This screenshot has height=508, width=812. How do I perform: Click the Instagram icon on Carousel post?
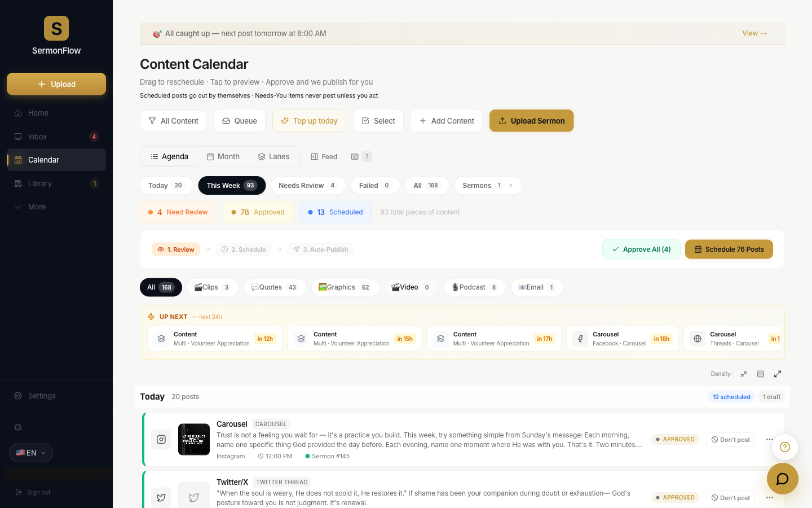point(161,439)
